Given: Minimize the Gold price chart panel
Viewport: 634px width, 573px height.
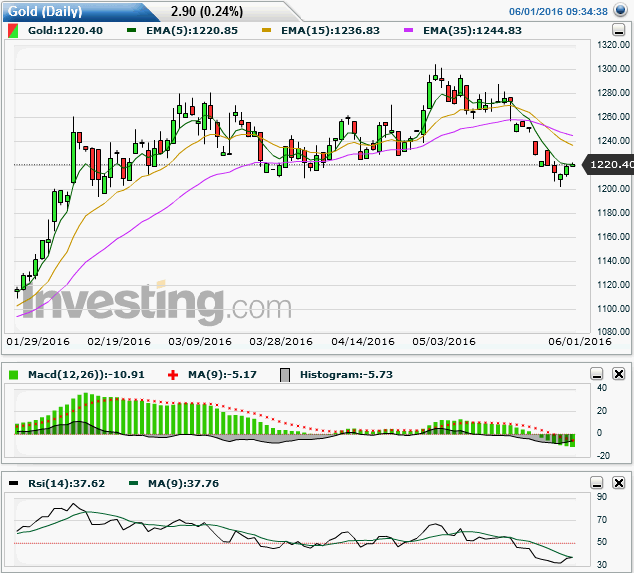Looking at the screenshot, I should (x=618, y=30).
